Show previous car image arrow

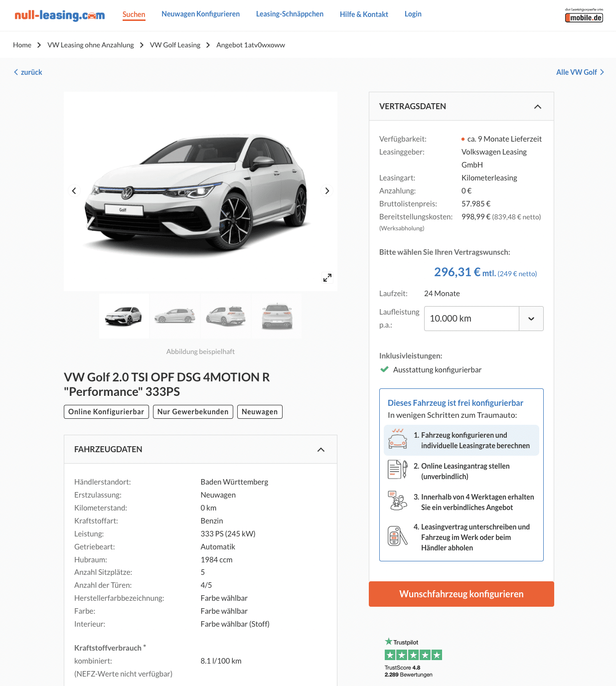[74, 190]
